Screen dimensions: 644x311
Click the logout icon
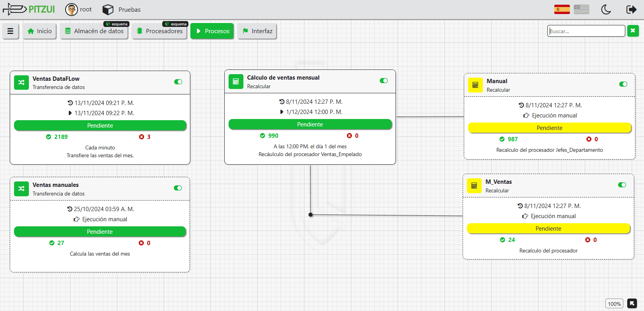(631, 9)
